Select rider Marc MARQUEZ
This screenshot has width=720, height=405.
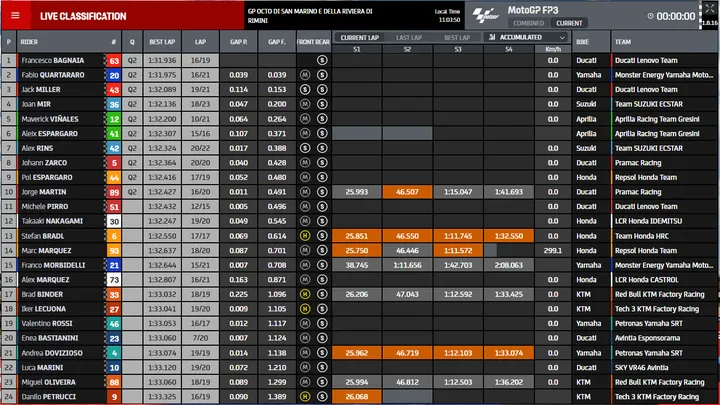coord(46,251)
